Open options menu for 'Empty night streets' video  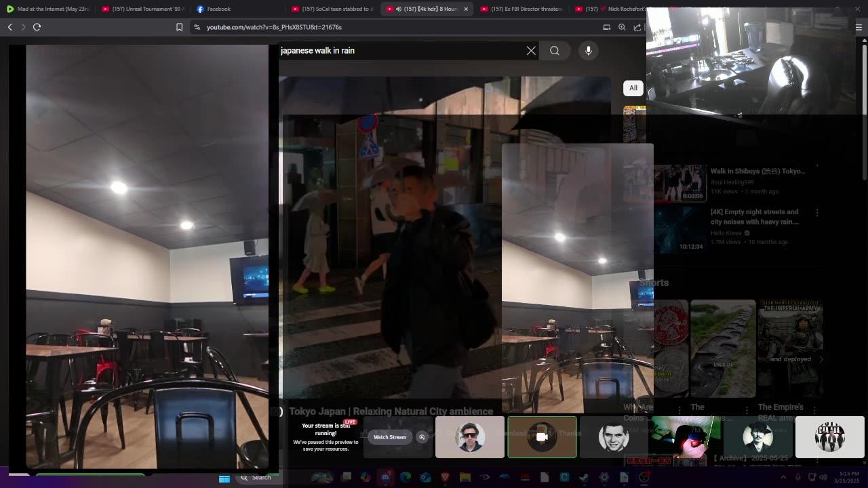click(817, 213)
